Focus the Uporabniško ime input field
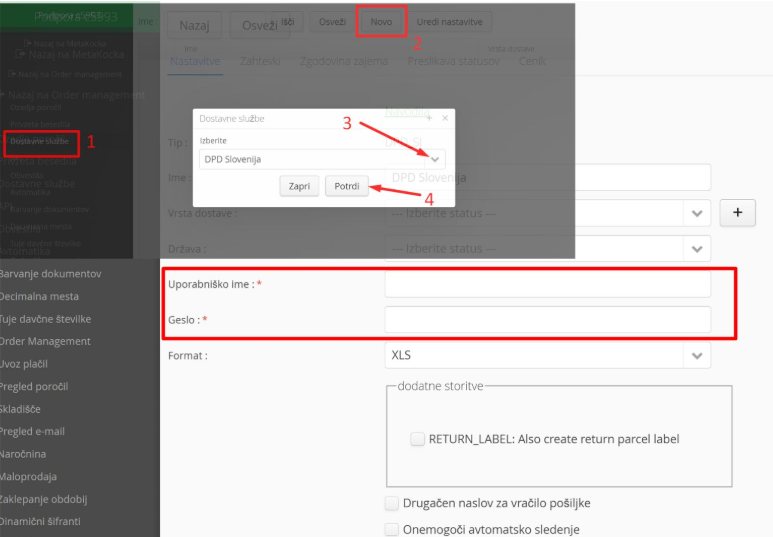 [x=548, y=284]
